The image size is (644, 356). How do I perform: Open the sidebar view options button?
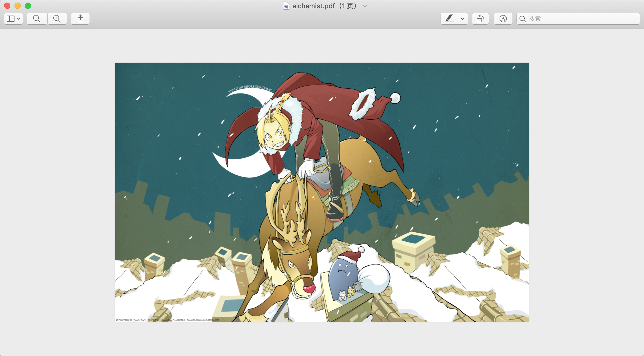13,19
